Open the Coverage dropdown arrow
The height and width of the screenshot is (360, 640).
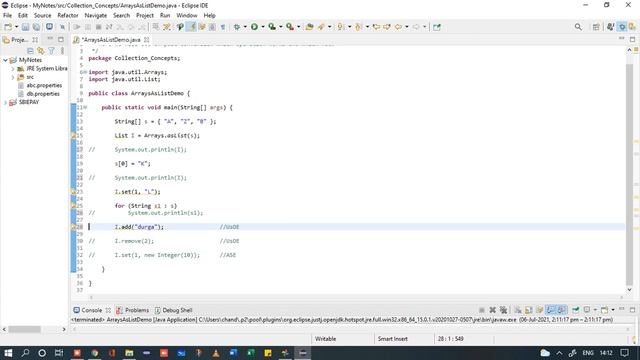click(x=280, y=27)
